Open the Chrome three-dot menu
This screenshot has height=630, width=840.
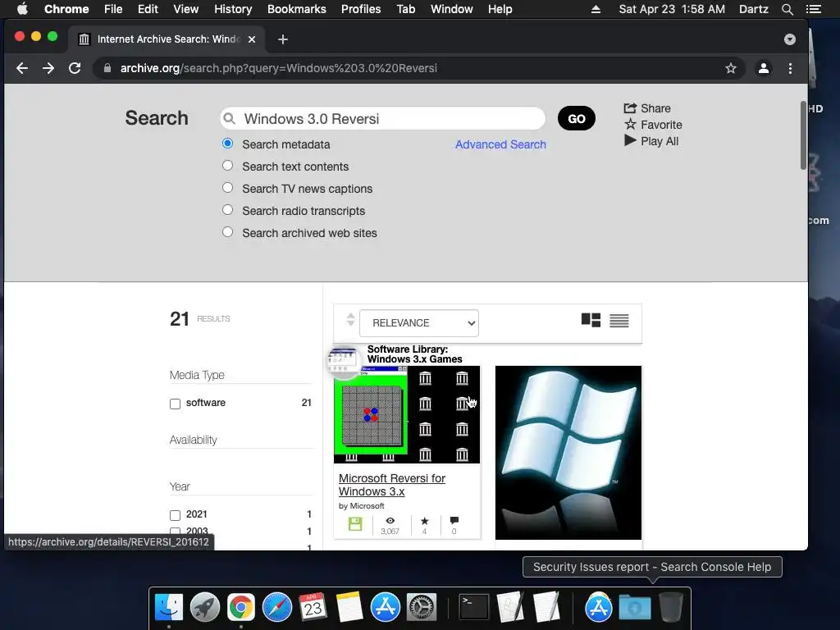point(790,68)
